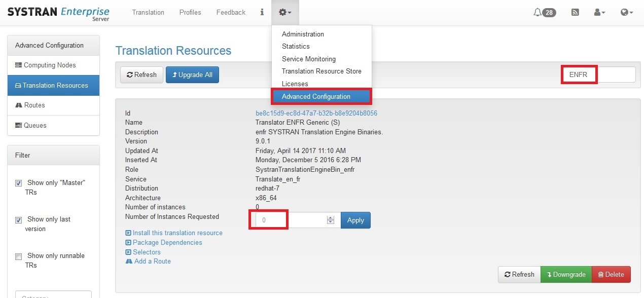Select Translation Resources sidebar item

(53, 85)
